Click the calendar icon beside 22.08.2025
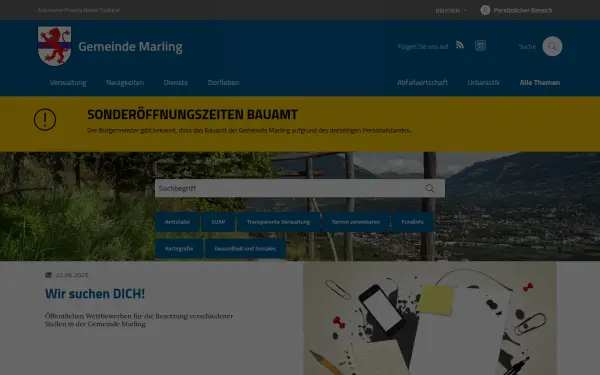Viewport: 600px width, 375px height. [x=48, y=275]
